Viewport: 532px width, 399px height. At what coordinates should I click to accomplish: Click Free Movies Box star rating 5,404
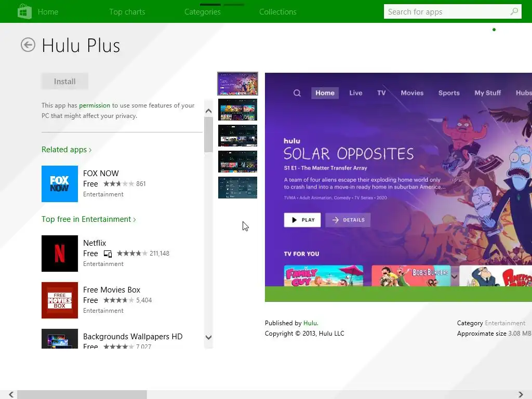coord(128,300)
